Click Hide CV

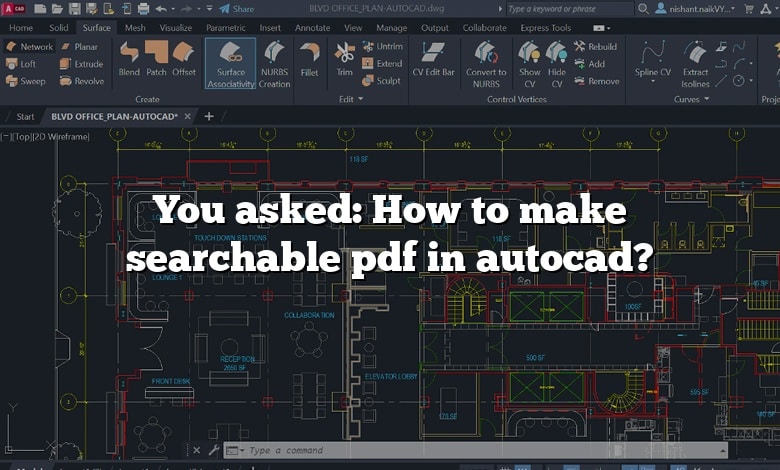coord(557,64)
